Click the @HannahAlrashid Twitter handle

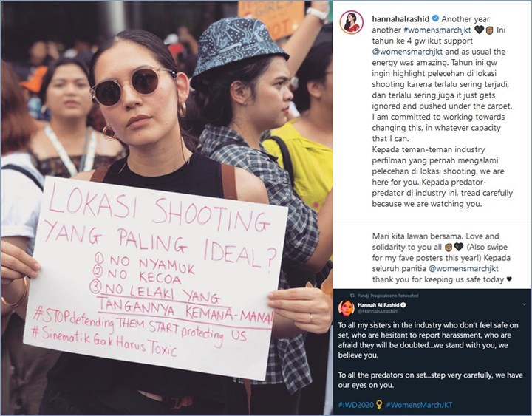coord(378,311)
